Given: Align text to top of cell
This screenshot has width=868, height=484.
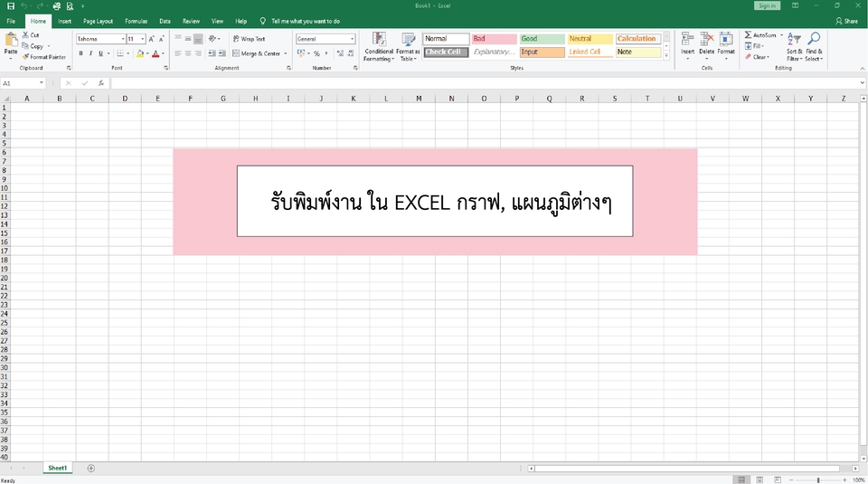Looking at the screenshot, I should coord(178,39).
